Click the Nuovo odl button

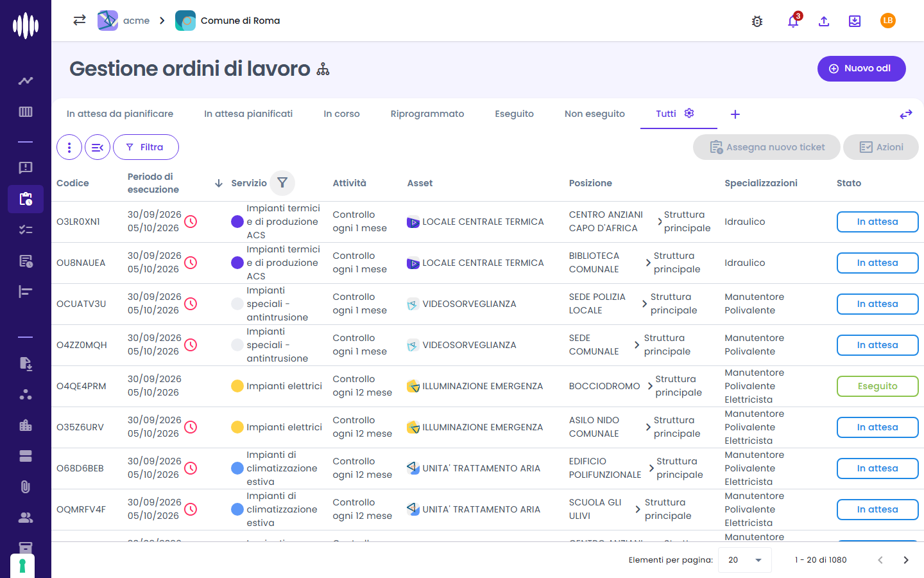tap(861, 69)
